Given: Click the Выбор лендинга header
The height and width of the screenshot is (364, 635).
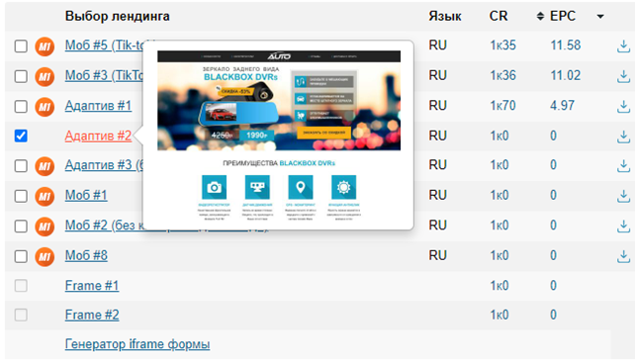Looking at the screenshot, I should [117, 16].
